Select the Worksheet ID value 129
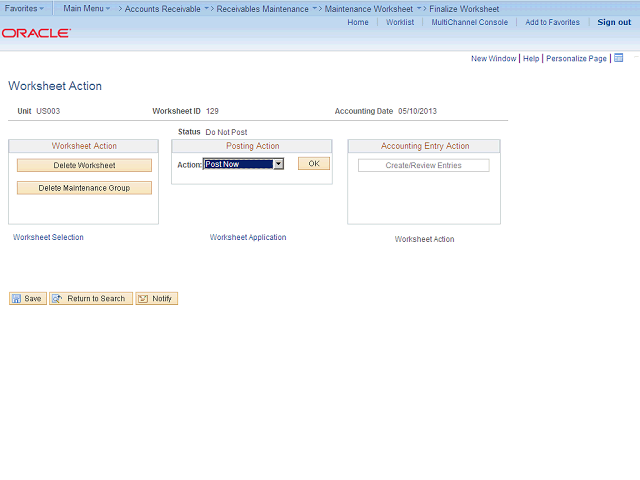Image resolution: width=640 pixels, height=480 pixels. (x=212, y=111)
